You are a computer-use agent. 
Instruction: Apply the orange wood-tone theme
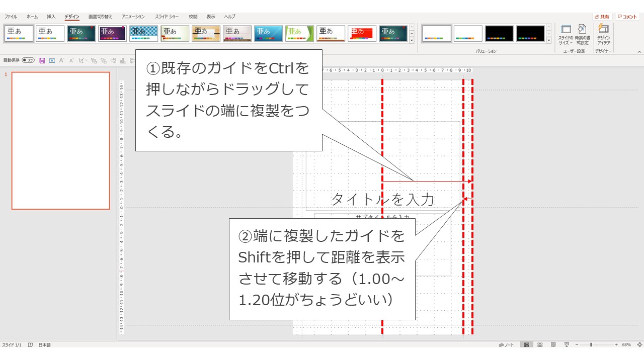coord(206,34)
